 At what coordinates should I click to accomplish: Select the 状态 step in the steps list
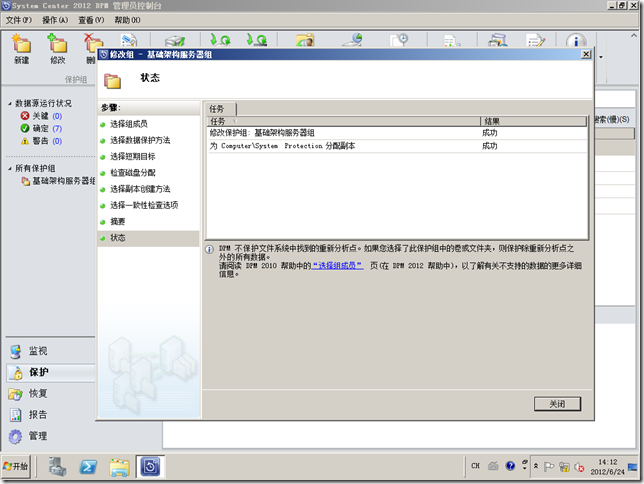[x=149, y=238]
